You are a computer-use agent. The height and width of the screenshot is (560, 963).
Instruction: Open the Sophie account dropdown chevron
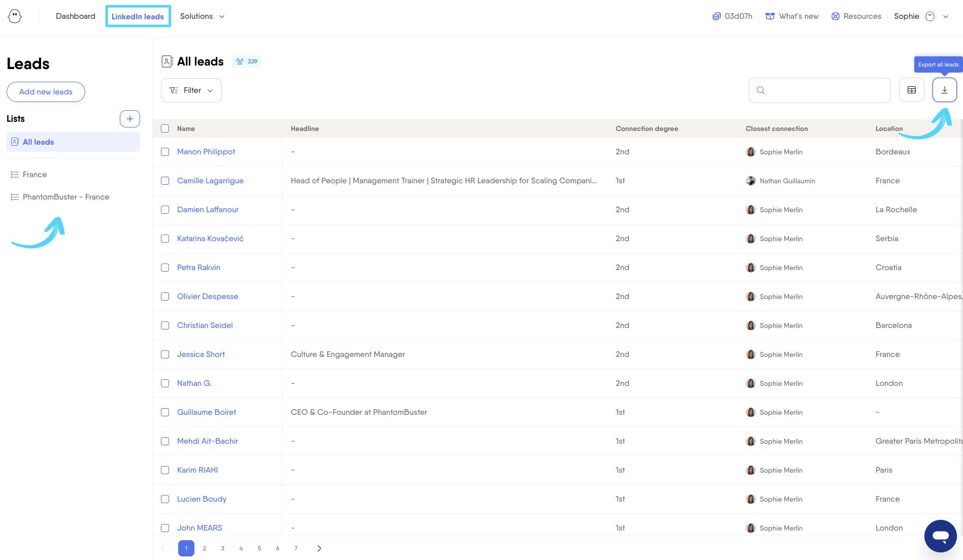coord(946,16)
